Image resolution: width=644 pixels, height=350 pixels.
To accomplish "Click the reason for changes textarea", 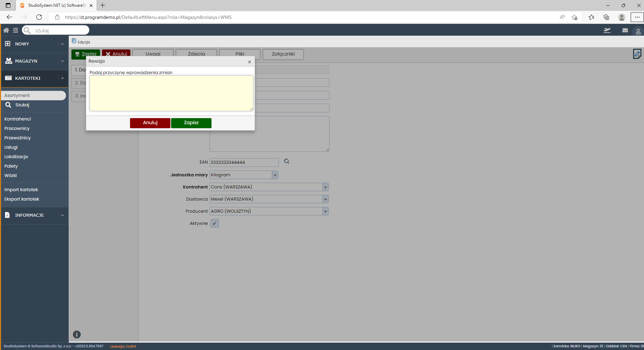I will point(171,93).
